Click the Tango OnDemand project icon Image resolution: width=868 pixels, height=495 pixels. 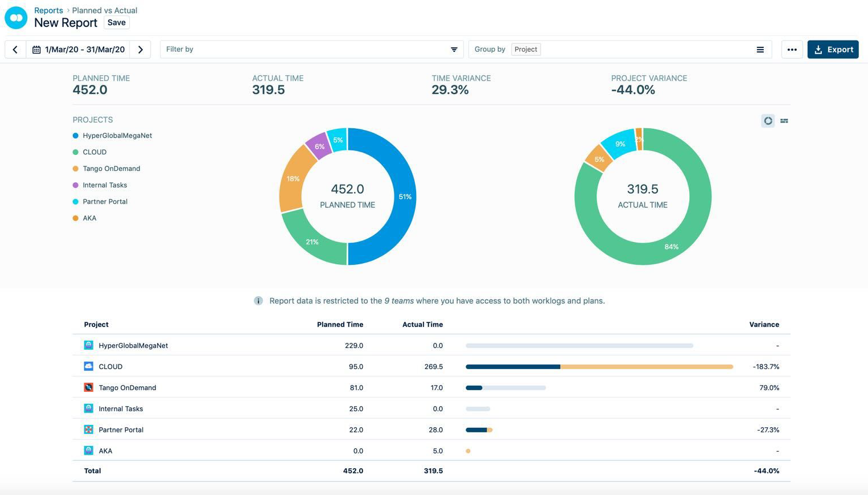coord(89,387)
